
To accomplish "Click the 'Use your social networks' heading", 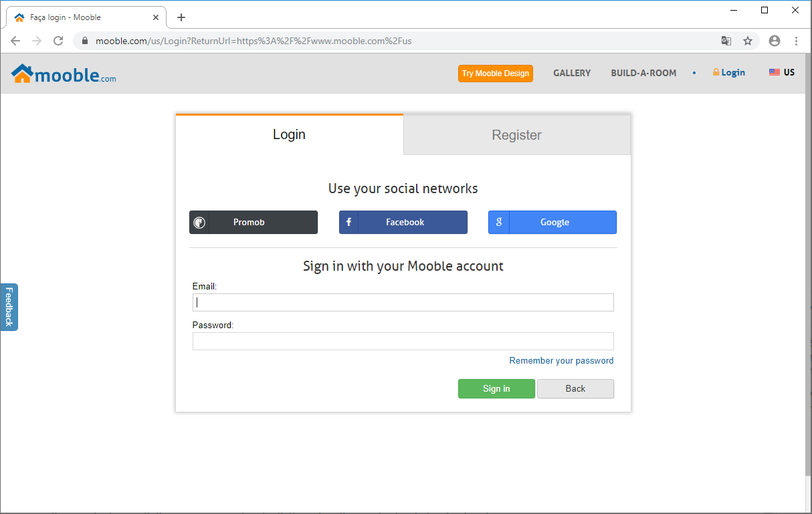I will (403, 188).
